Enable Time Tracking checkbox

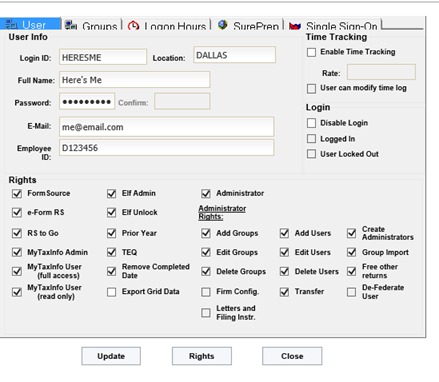(x=311, y=52)
